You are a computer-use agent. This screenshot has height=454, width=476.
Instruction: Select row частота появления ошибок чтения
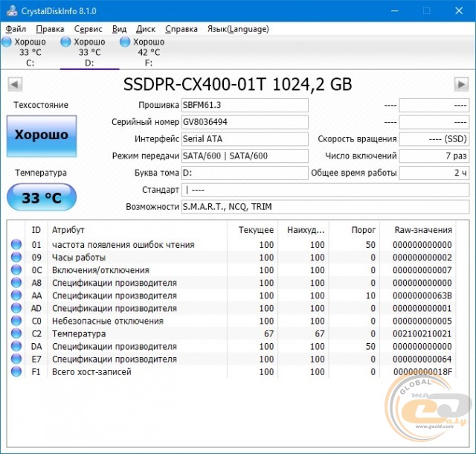click(x=231, y=244)
